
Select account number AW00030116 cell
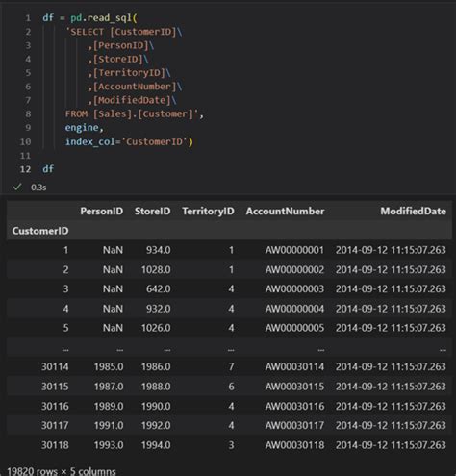[294, 406]
